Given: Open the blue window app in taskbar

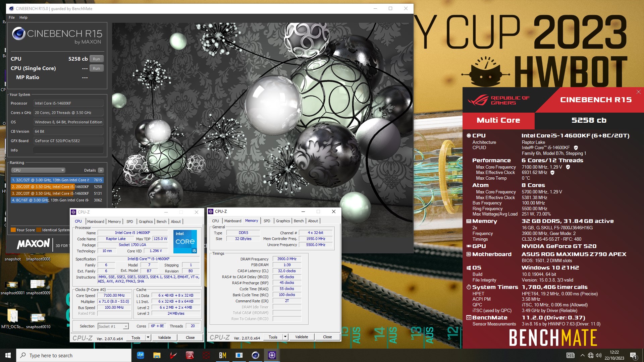Looking at the screenshot, I should 239,355.
